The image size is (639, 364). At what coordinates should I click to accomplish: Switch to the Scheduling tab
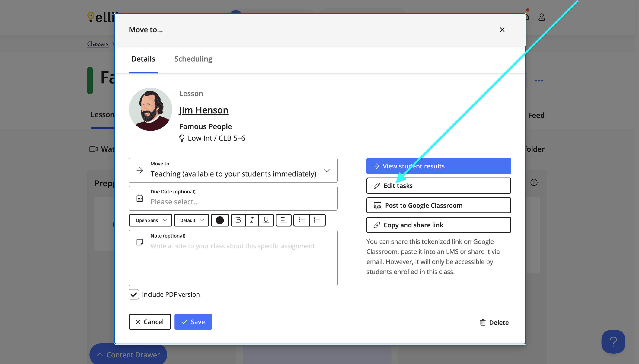[x=193, y=59]
